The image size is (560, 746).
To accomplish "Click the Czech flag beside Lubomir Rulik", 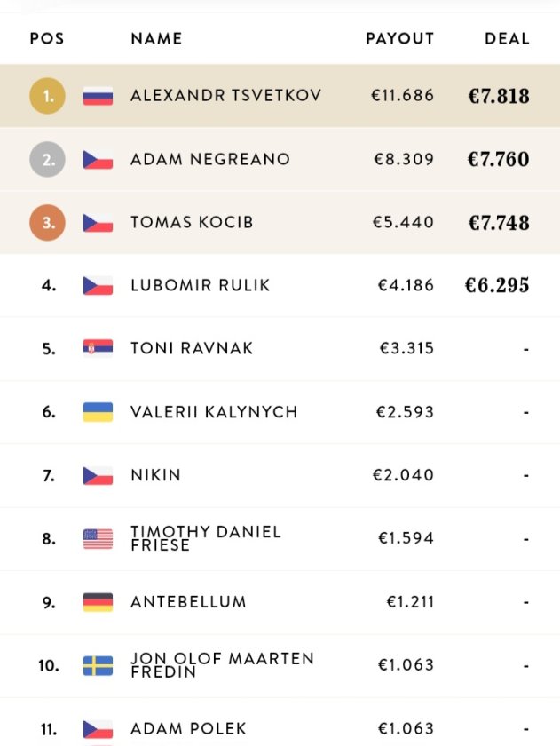I will point(98,286).
